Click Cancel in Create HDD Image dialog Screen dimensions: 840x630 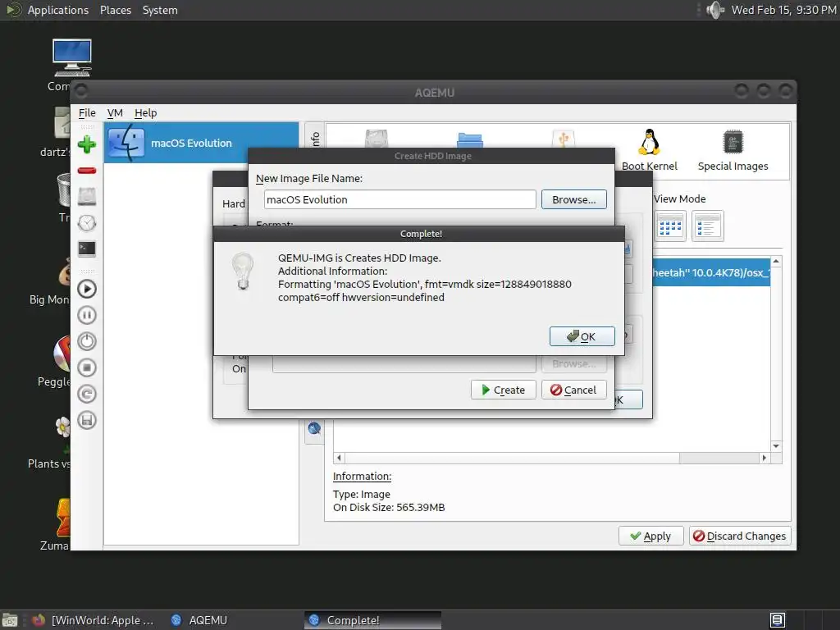[573, 390]
